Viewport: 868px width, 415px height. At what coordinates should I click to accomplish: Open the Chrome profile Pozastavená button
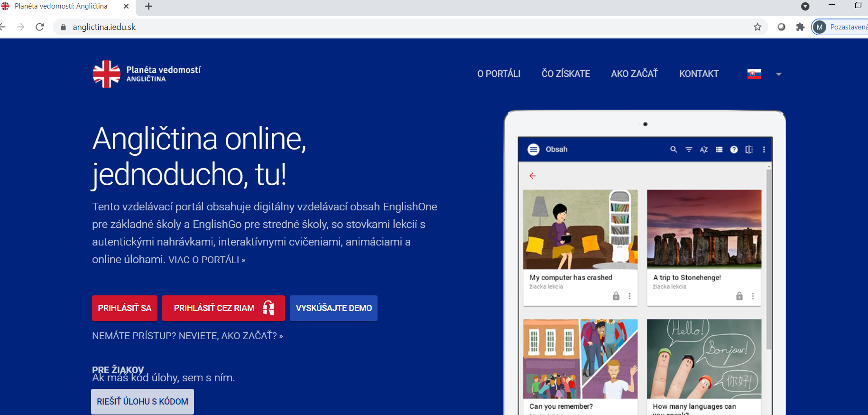tap(840, 27)
